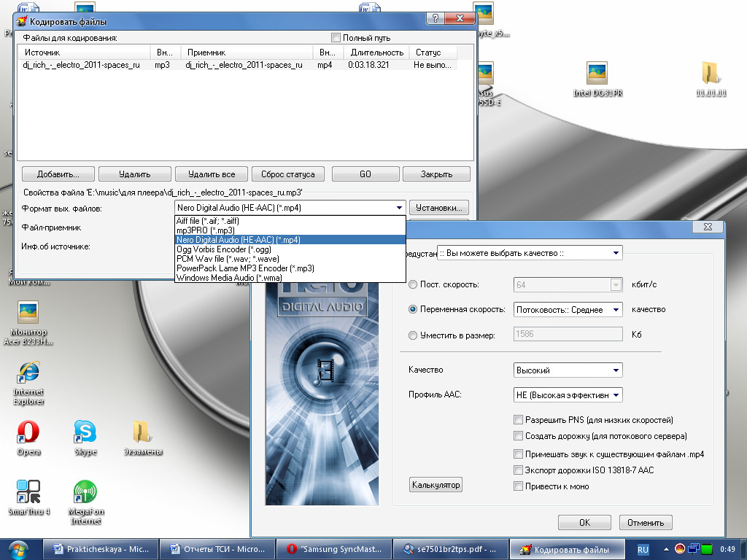Enable Привести к моно checkbox
This screenshot has width=747, height=560.
[x=519, y=486]
